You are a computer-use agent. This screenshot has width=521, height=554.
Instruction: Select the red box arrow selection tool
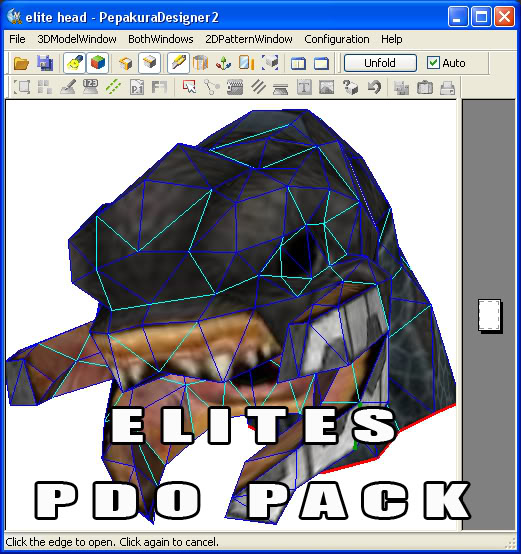point(189,87)
